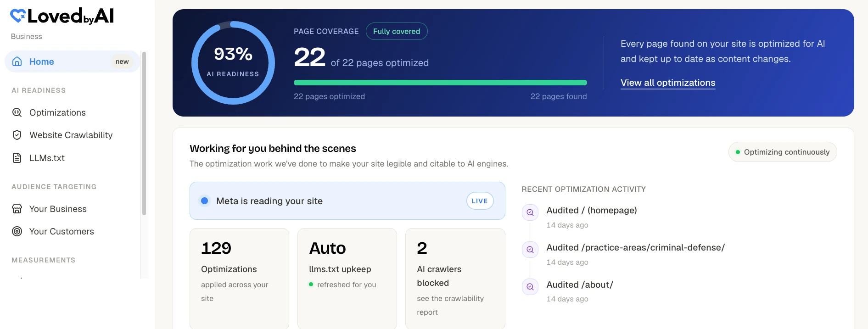Select Your Customers in sidebar

point(72,231)
